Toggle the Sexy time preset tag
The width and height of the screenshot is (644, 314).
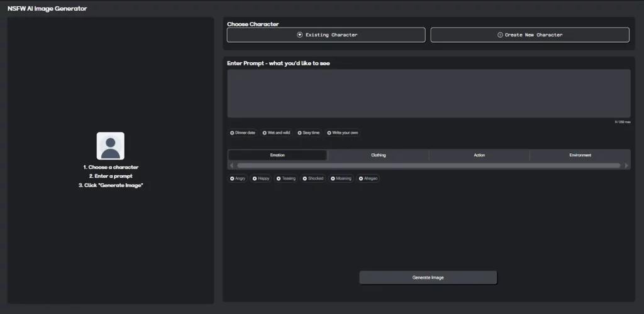[309, 133]
